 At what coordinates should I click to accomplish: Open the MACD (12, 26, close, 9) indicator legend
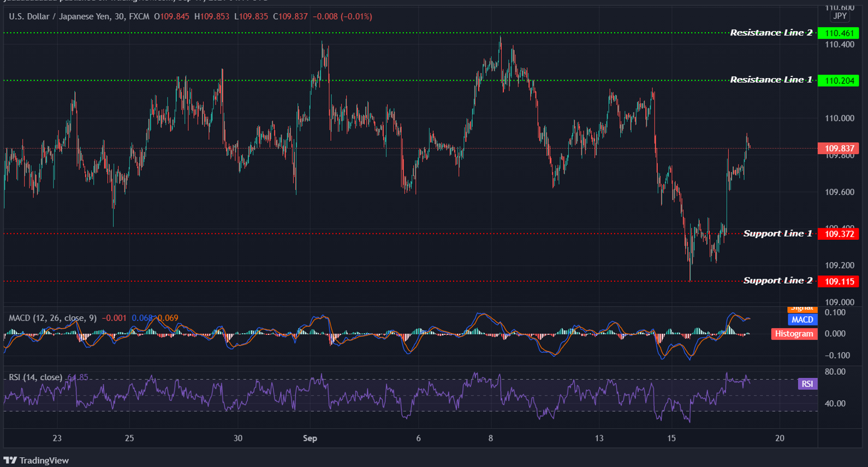52,318
